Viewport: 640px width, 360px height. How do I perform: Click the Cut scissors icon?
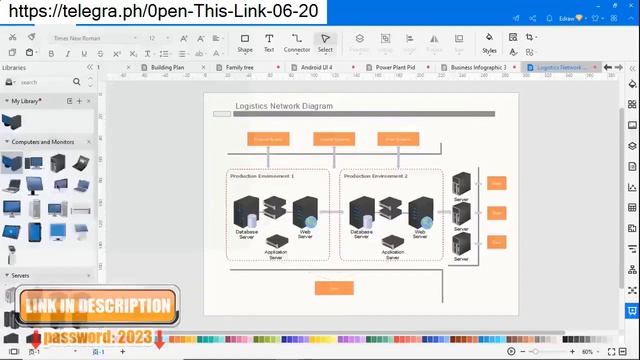coord(12,37)
